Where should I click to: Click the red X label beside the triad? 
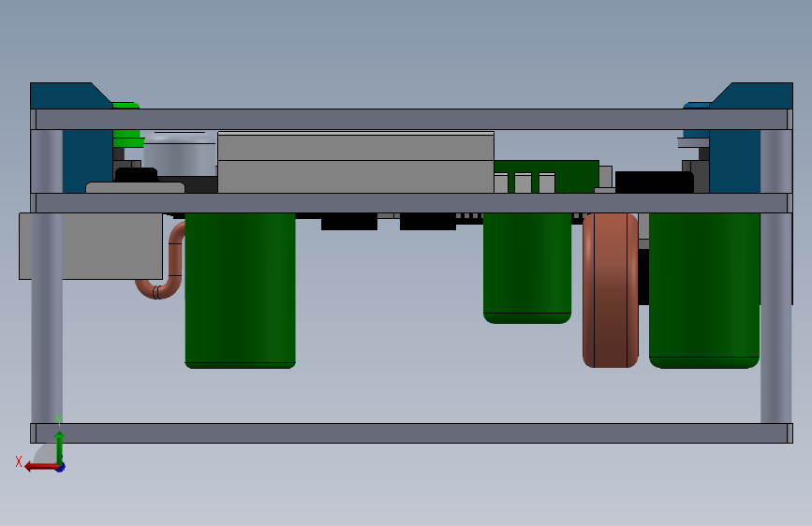[x=19, y=461]
